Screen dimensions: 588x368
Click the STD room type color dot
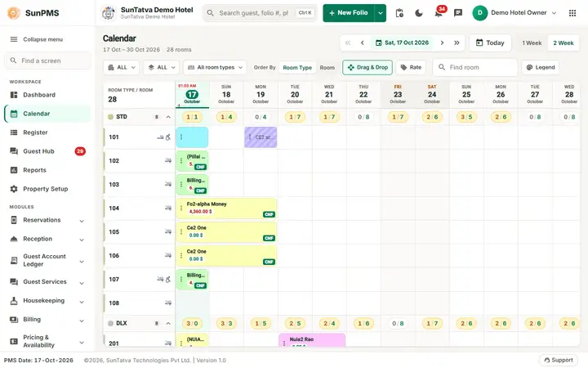110,117
